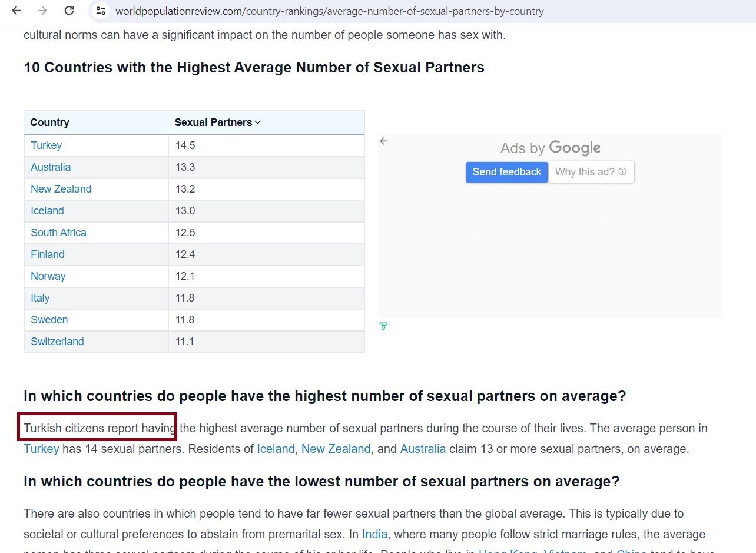
Task: Click the ad back arrow icon
Action: pyautogui.click(x=384, y=141)
